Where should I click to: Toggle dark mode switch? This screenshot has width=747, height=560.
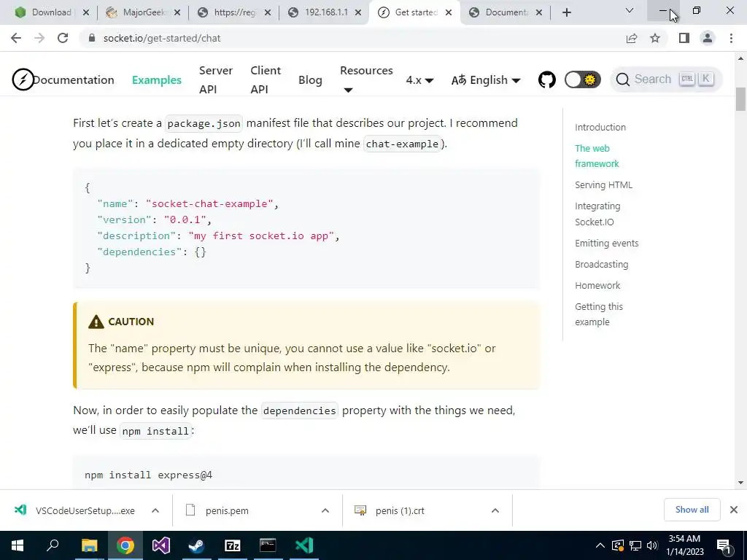[x=582, y=79]
